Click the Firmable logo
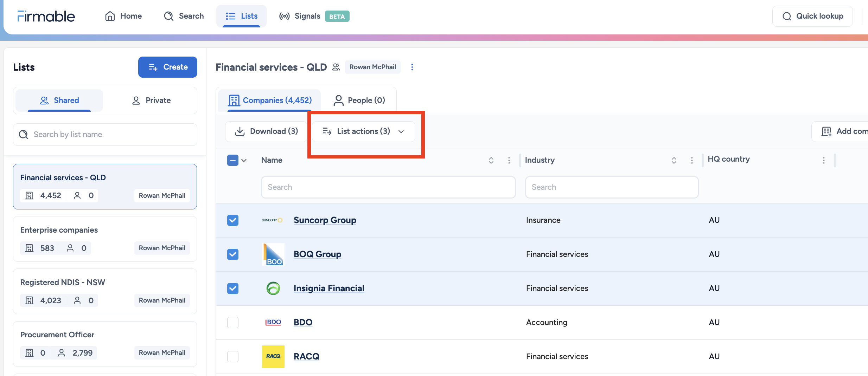This screenshot has width=868, height=376. 46,16
